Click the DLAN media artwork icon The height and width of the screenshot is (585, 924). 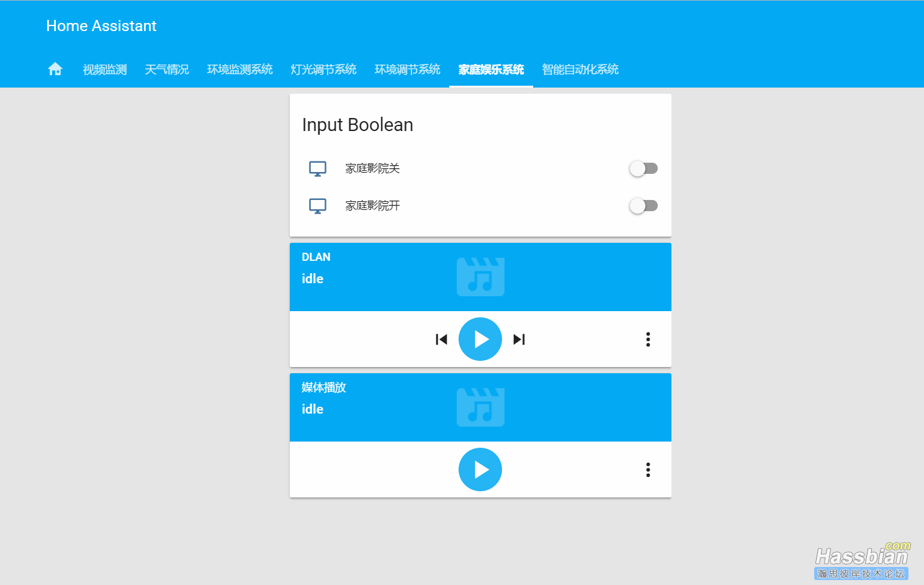(x=480, y=277)
